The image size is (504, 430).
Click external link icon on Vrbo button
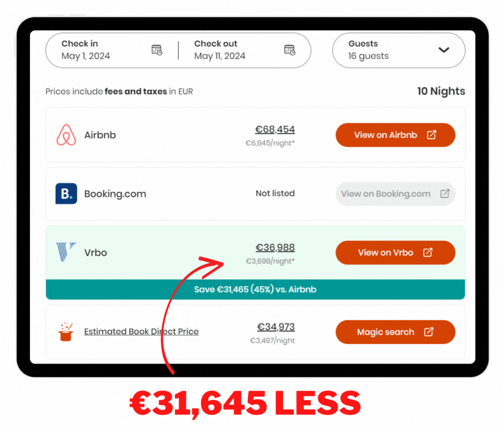click(x=428, y=252)
